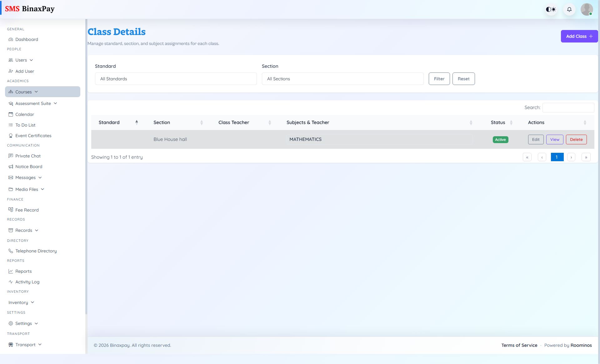Click the Standard column sort toggle
The height and width of the screenshot is (364, 600).
click(x=136, y=122)
